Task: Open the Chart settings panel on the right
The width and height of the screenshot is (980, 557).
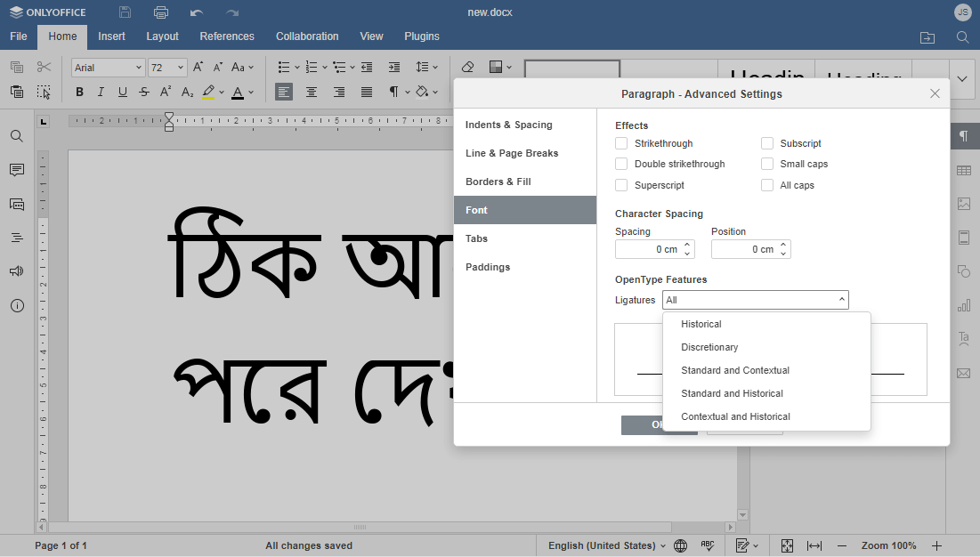Action: [x=964, y=305]
